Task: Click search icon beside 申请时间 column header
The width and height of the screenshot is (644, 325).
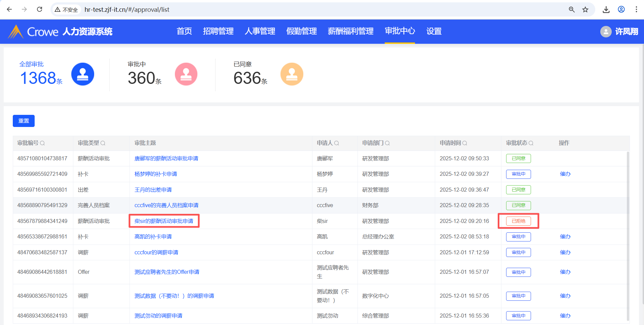Action: [x=465, y=143]
